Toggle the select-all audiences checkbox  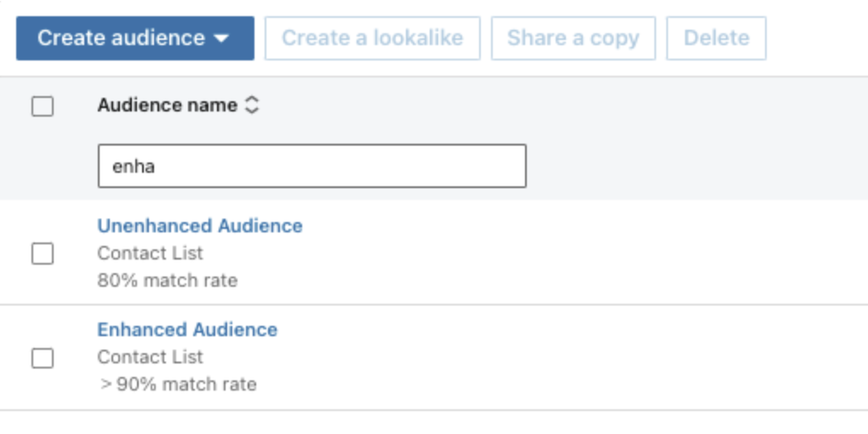43,106
